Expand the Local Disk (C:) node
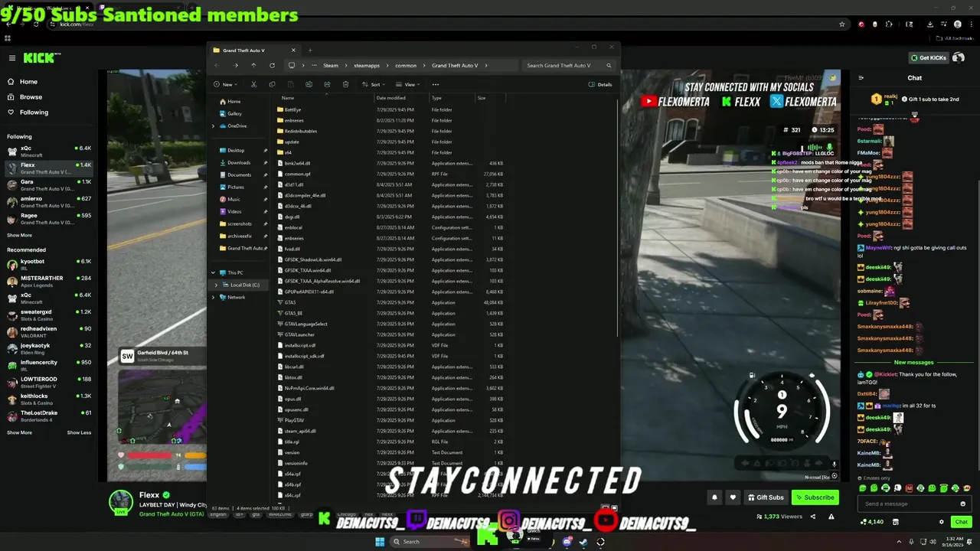 [216, 285]
